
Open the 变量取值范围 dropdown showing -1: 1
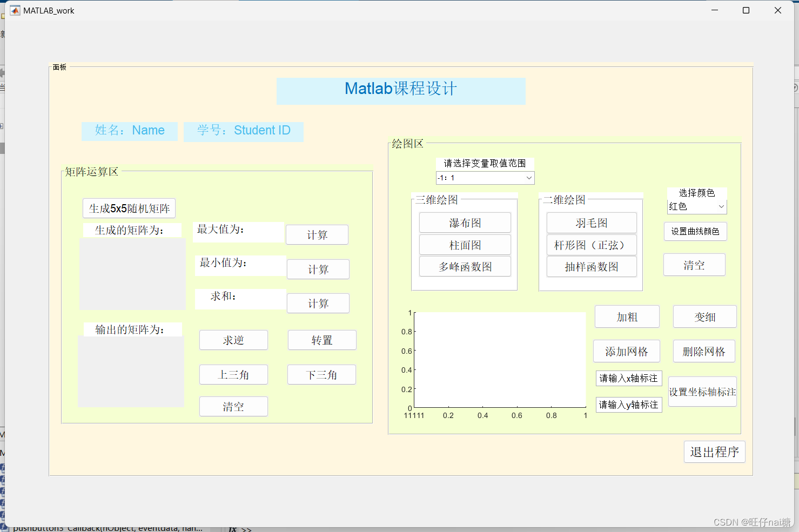point(485,178)
